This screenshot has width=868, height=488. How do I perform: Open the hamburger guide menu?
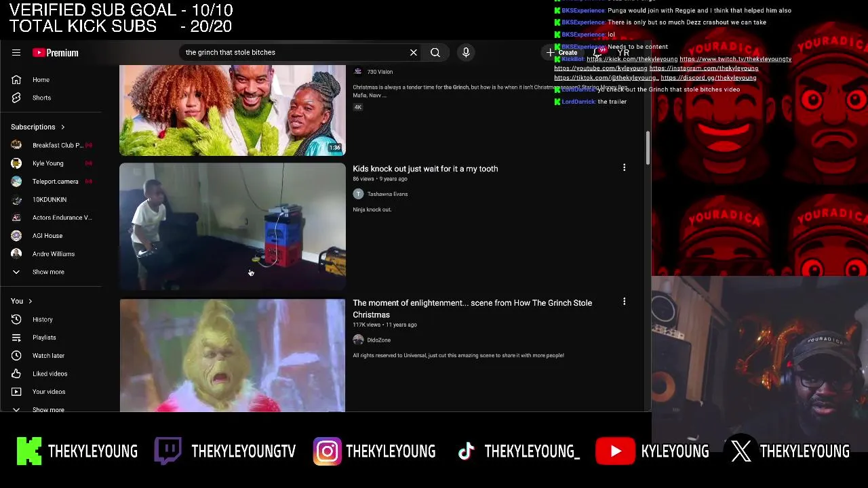tap(16, 52)
